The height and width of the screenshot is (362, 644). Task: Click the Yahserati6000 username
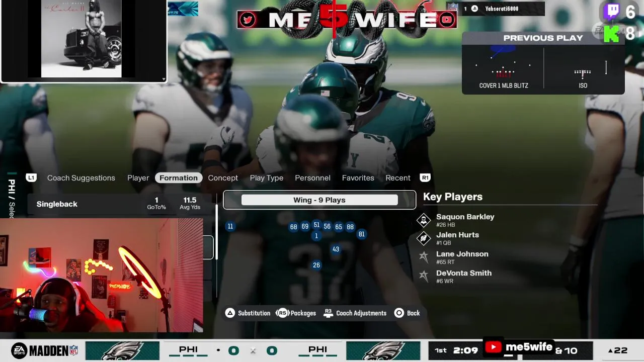(x=502, y=9)
